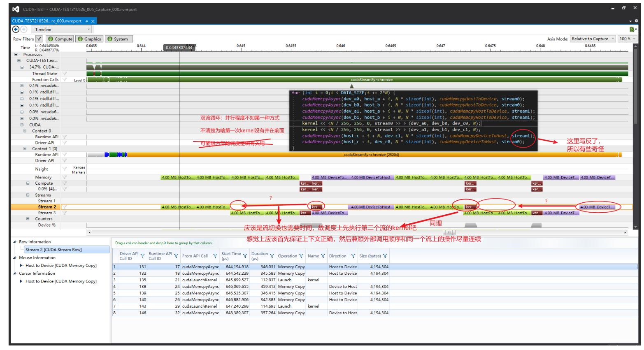The width and height of the screenshot is (644, 350).
Task: Select the Thread State row label
Action: (x=44, y=74)
